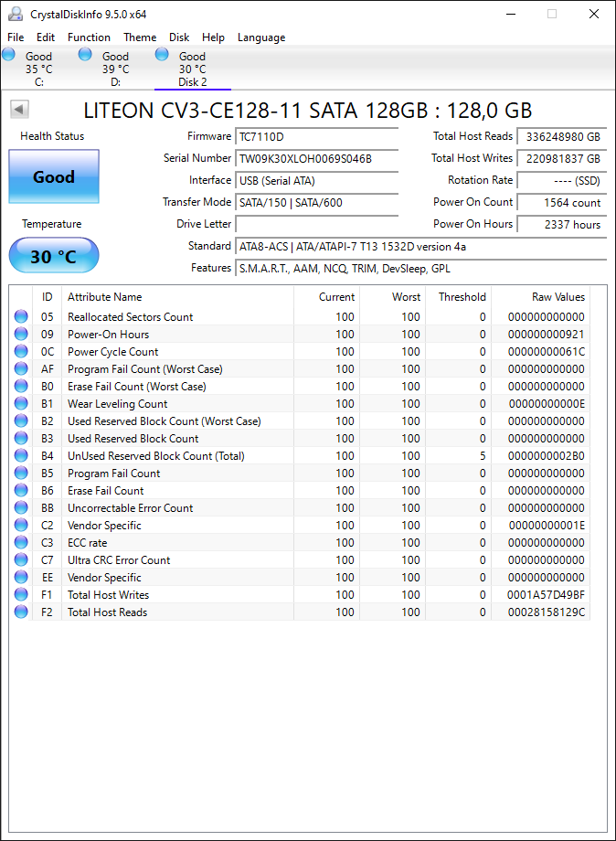Click the LITEON CV3-CE128-11 disk title
The image size is (616, 841).
tap(308, 111)
